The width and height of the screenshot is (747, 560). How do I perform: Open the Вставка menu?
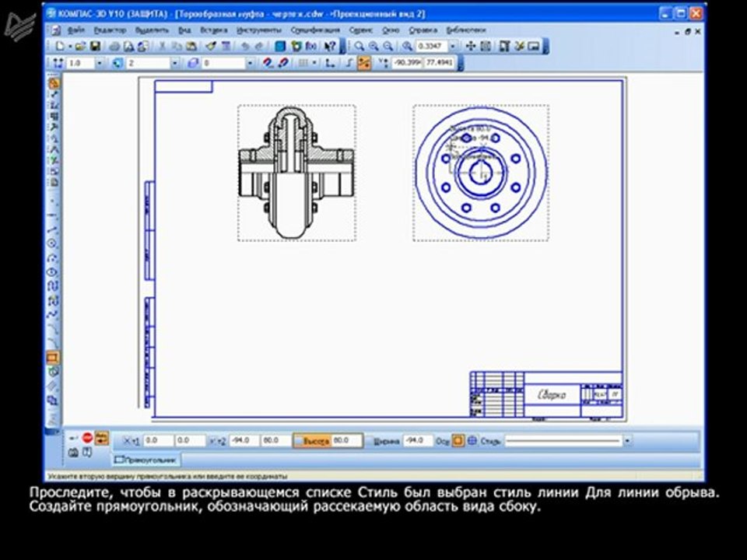click(x=213, y=30)
